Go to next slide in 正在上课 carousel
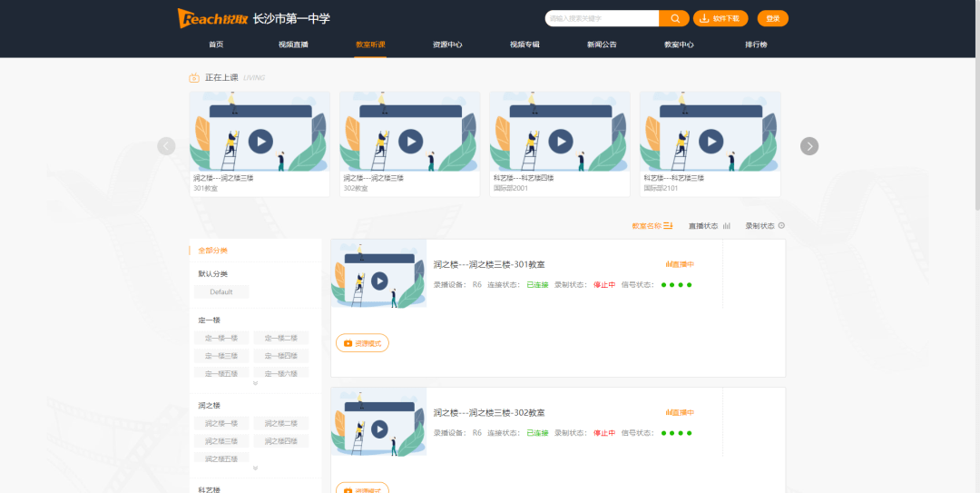This screenshot has height=493, width=980. click(809, 146)
